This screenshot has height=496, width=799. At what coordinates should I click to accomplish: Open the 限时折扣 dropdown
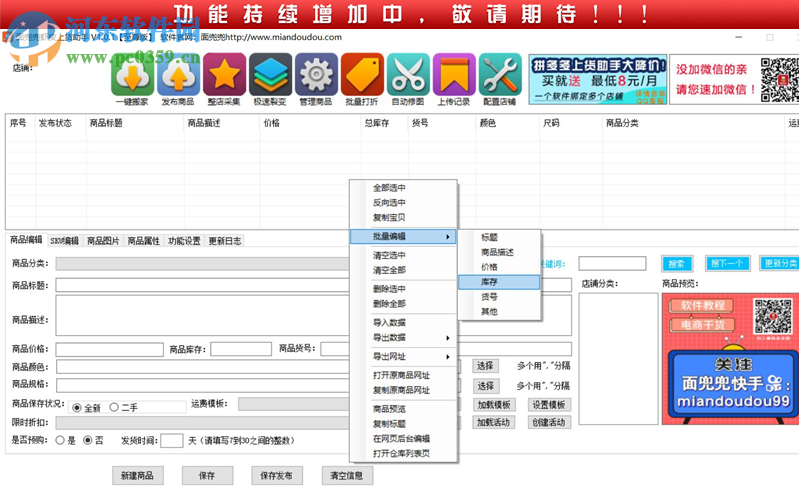pyautogui.click(x=202, y=423)
